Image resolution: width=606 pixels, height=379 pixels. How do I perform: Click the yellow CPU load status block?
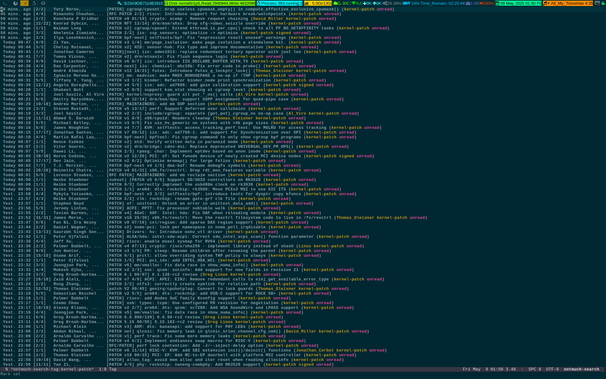(x=318, y=3)
